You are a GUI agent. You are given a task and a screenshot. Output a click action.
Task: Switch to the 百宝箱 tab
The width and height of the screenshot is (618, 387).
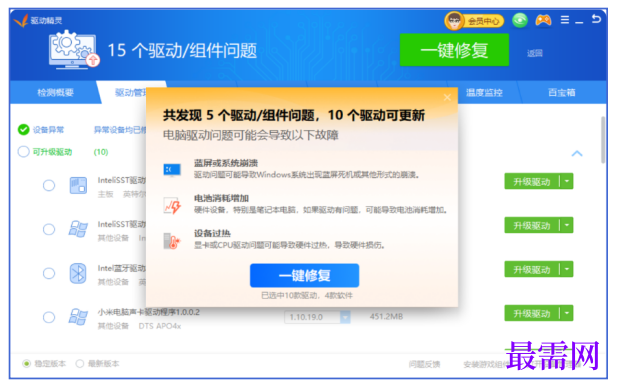tap(562, 93)
